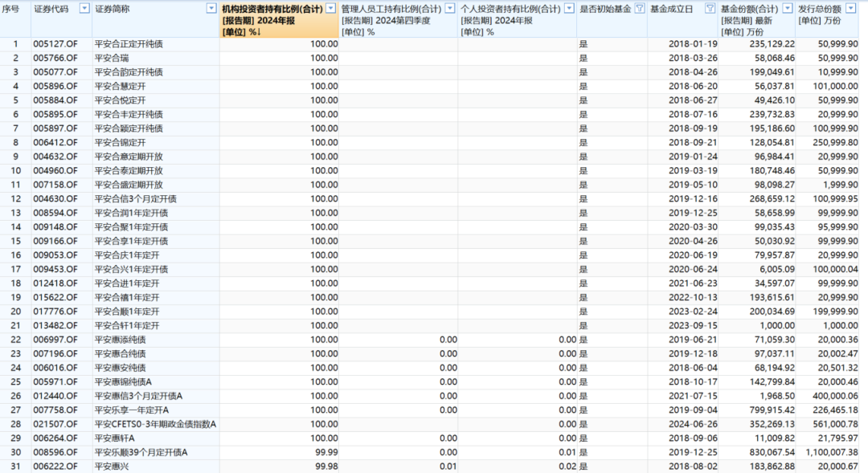The width and height of the screenshot is (868, 473).
Task: Select individual holding 0.02 for 平安惠兴
Action: pyautogui.click(x=567, y=467)
